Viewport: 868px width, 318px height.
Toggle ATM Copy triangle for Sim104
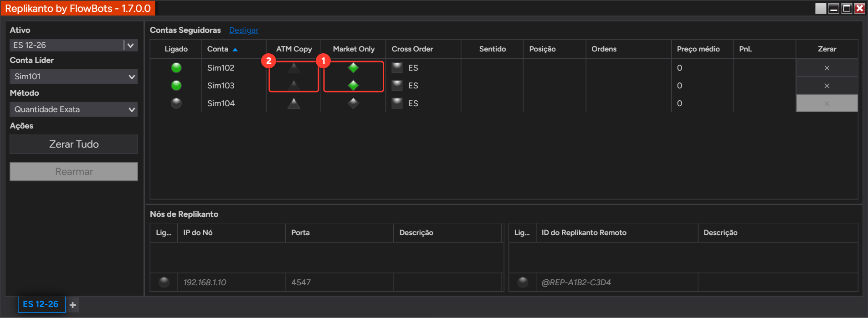pyautogui.click(x=294, y=103)
